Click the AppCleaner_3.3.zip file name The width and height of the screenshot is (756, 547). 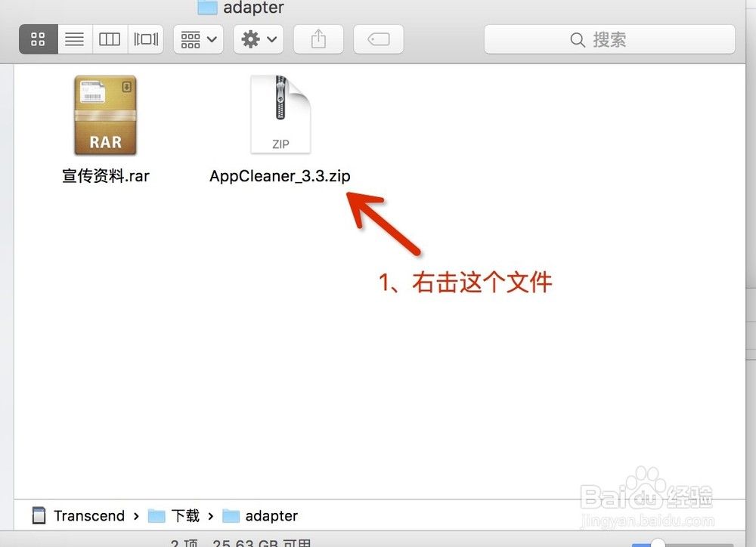(x=280, y=176)
